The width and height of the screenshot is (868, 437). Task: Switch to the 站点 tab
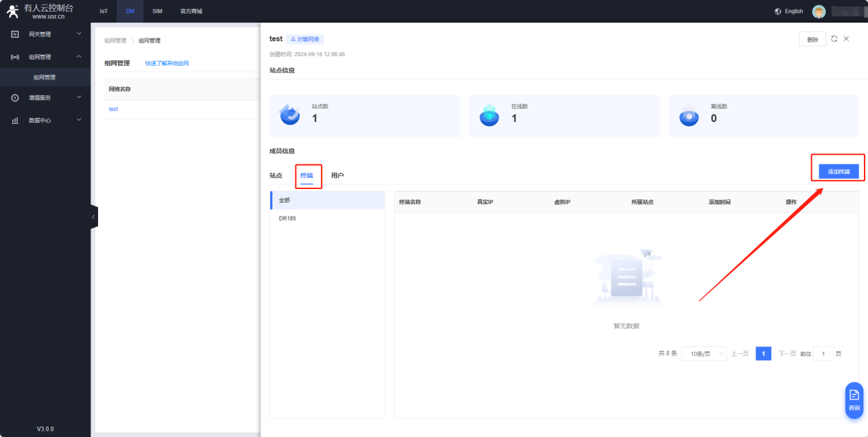pos(276,175)
